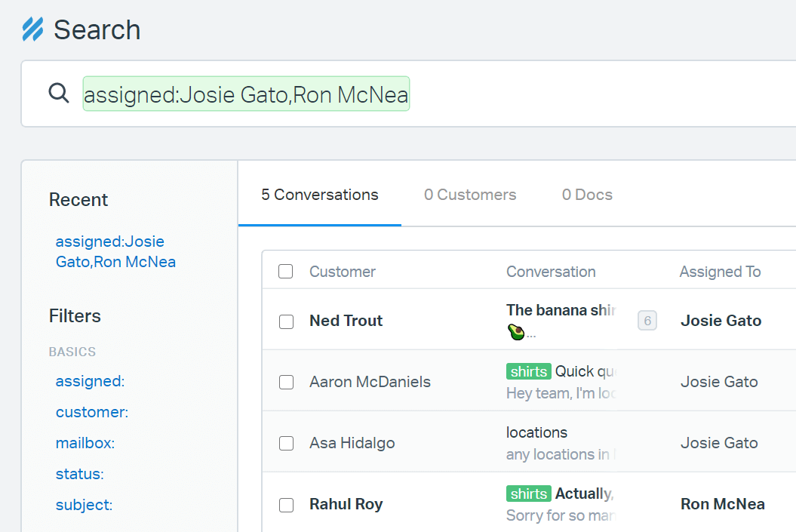Toggle the select-all checkbox in table header
Viewport: 796px width, 532px height.
click(286, 272)
